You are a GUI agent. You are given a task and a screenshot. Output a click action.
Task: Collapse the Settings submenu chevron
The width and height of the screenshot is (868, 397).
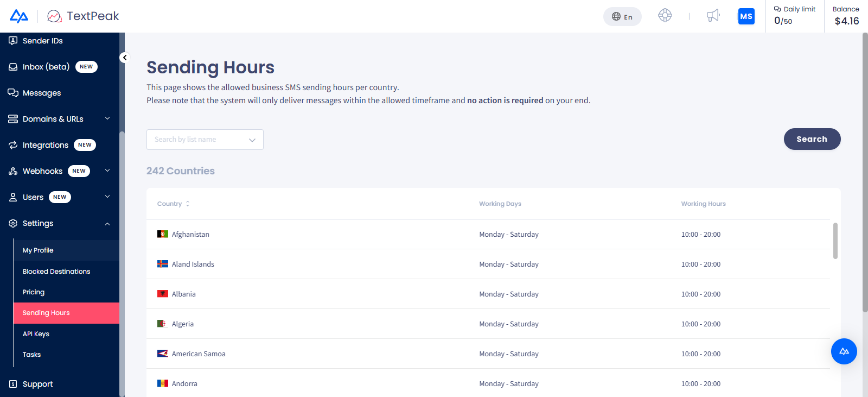107,223
